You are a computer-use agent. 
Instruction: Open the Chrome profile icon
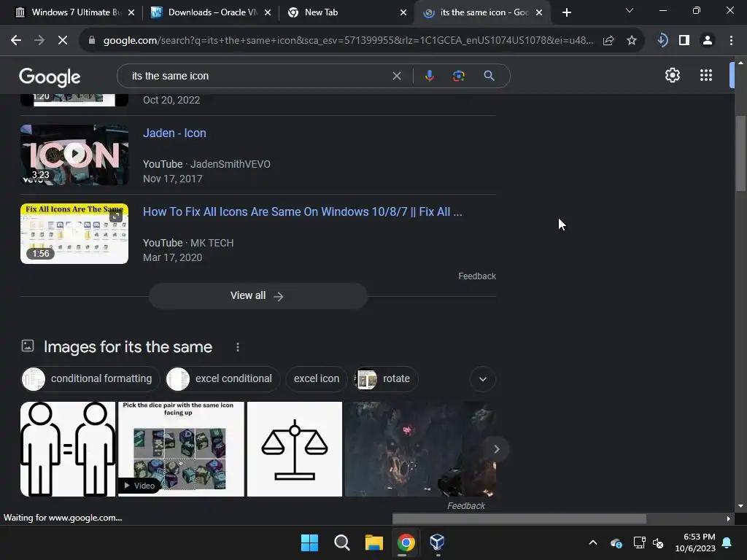click(x=708, y=41)
